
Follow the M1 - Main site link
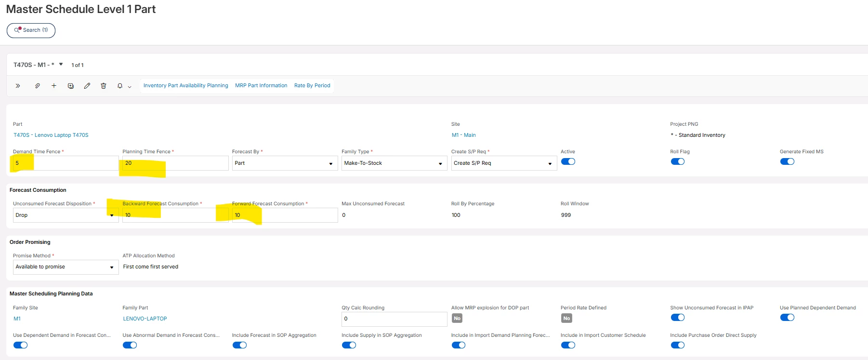[x=463, y=135]
